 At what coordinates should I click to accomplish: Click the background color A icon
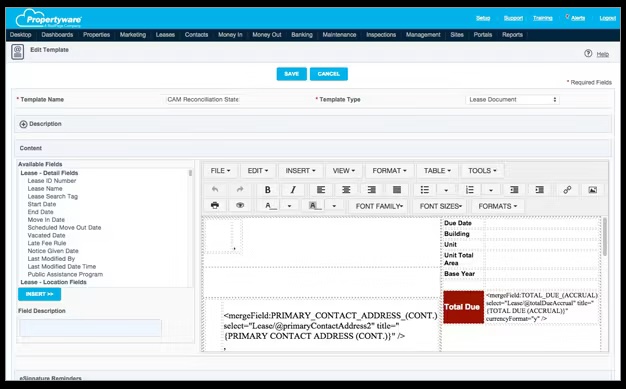click(x=315, y=206)
